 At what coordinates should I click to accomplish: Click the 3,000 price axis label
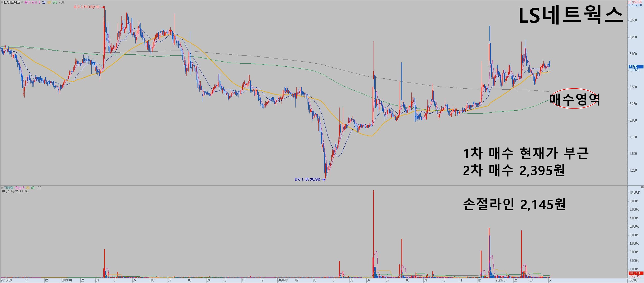point(633,54)
